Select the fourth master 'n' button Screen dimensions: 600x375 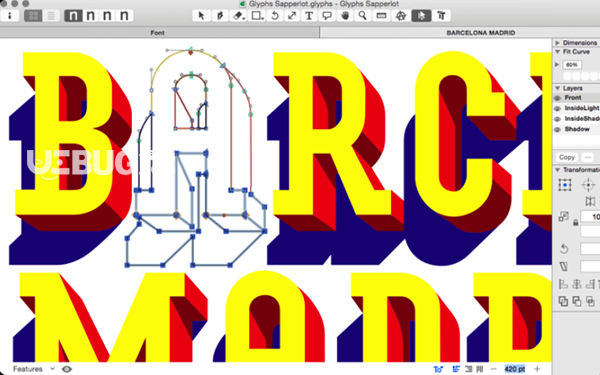(124, 16)
